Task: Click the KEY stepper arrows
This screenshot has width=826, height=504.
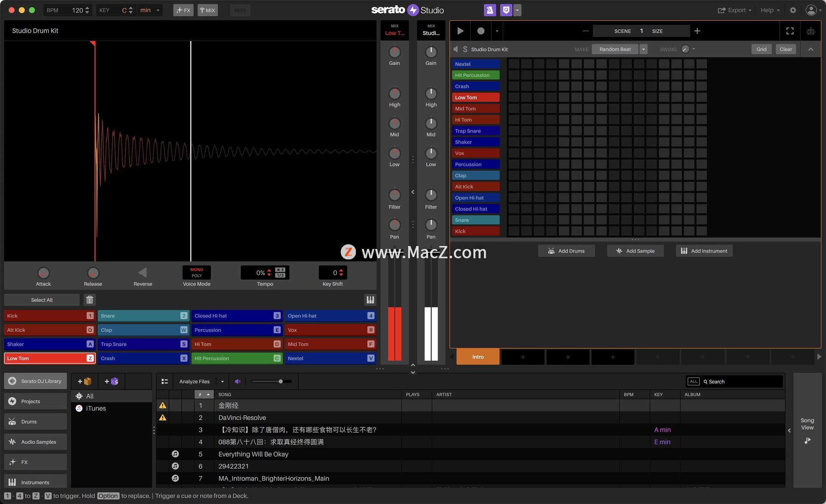Action: coord(131,10)
